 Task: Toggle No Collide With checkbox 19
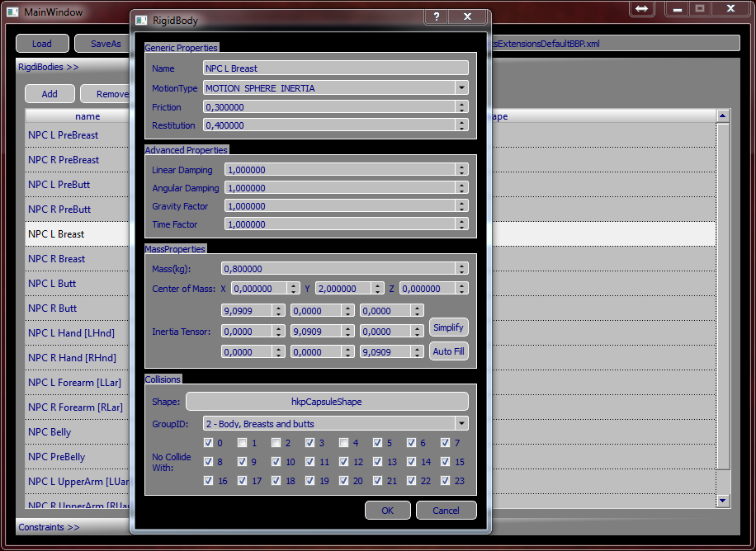tap(309, 481)
